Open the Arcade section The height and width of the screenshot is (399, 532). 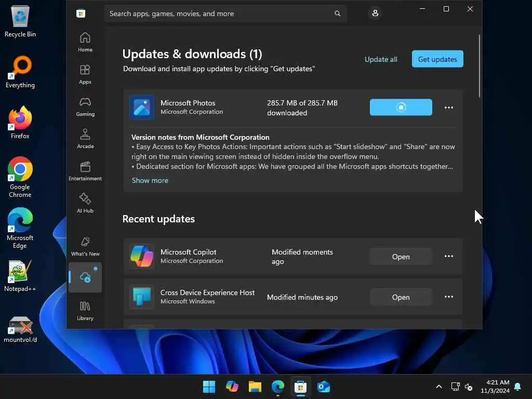coord(85,139)
